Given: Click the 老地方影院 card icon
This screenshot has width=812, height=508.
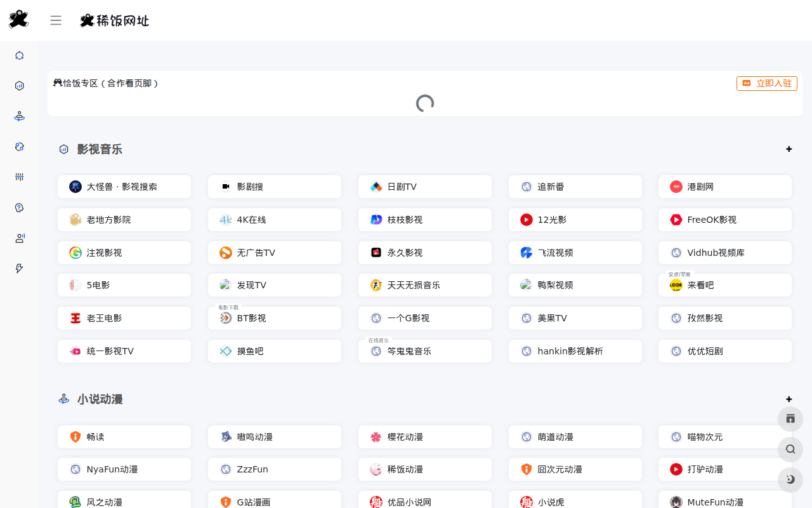Looking at the screenshot, I should click(75, 220).
